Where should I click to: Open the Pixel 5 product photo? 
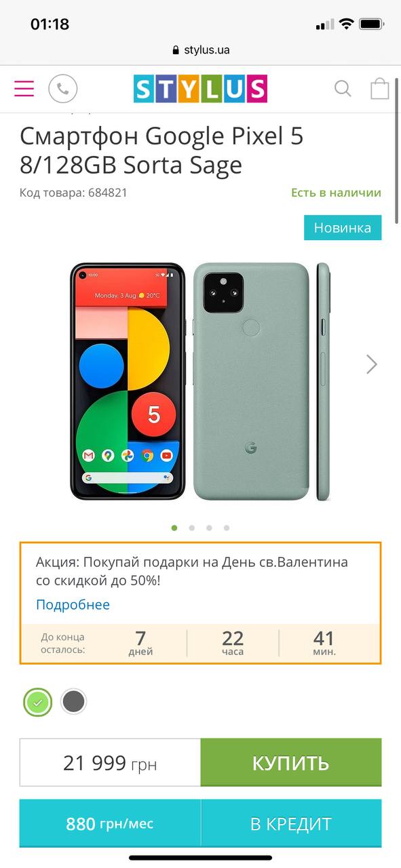[200, 382]
